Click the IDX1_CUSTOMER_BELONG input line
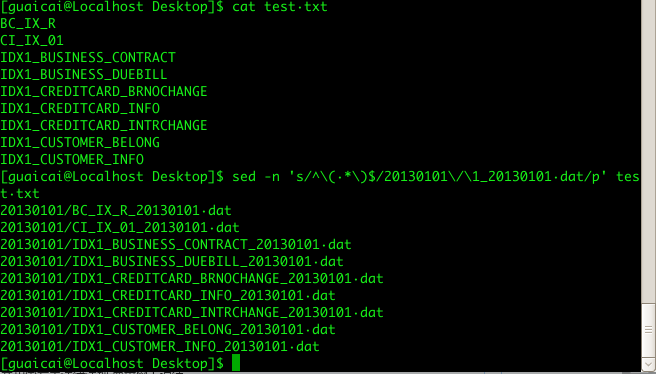Image resolution: width=656 pixels, height=374 pixels. coord(80,143)
